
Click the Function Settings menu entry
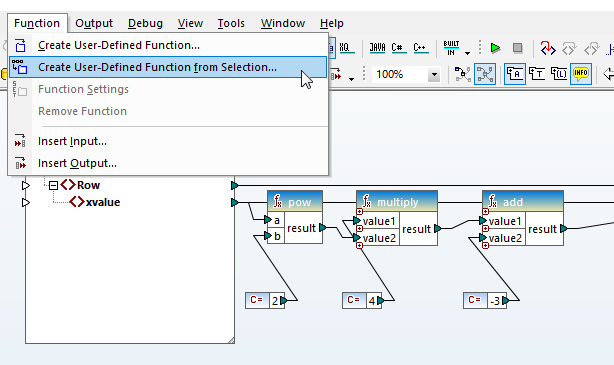tap(168, 89)
